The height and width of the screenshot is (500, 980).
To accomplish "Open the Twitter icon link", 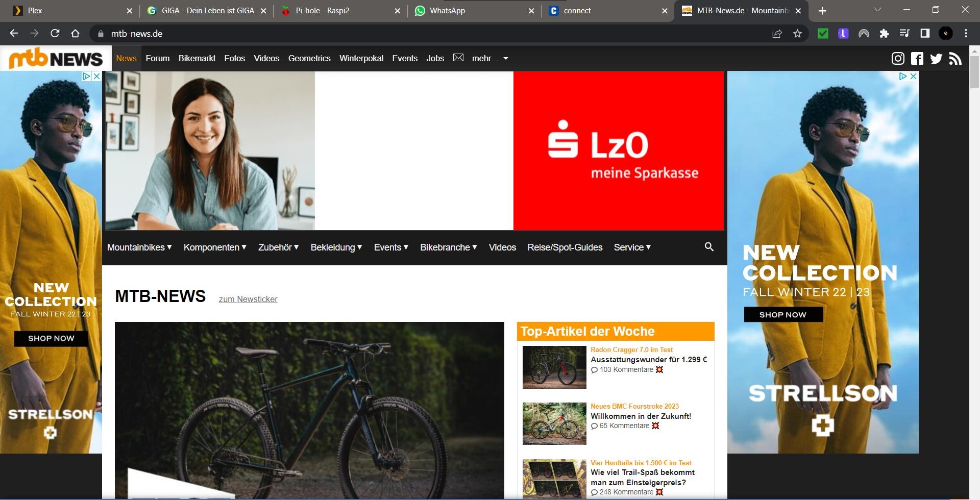I will click(936, 59).
